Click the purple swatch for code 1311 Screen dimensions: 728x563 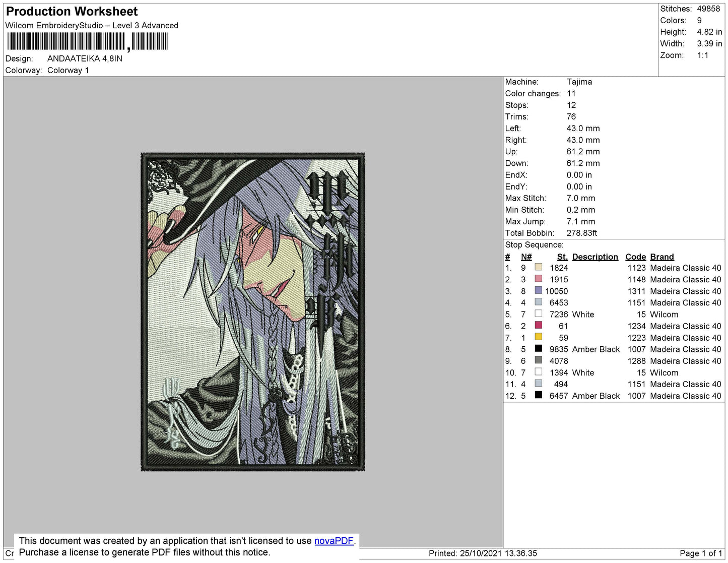coord(539,290)
